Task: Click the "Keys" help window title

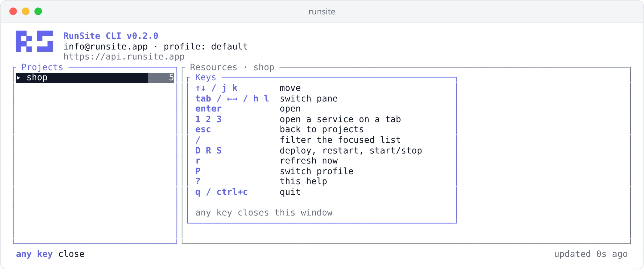Action: coord(206,77)
